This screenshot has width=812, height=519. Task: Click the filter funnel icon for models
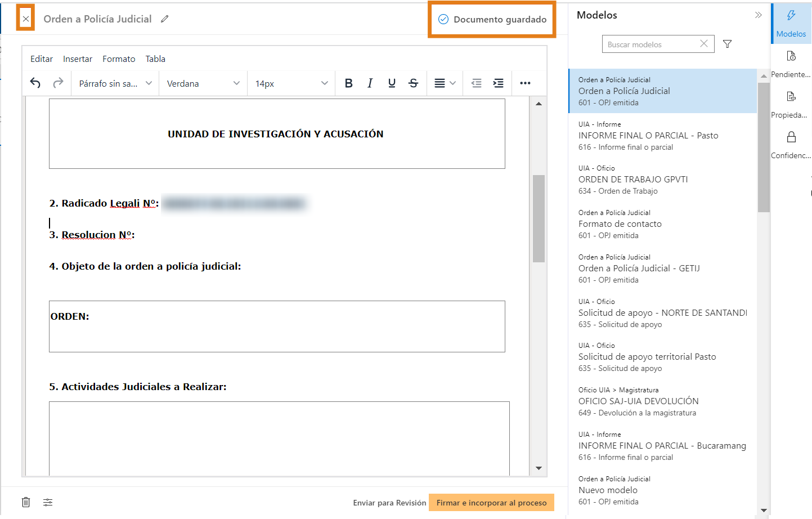(727, 44)
